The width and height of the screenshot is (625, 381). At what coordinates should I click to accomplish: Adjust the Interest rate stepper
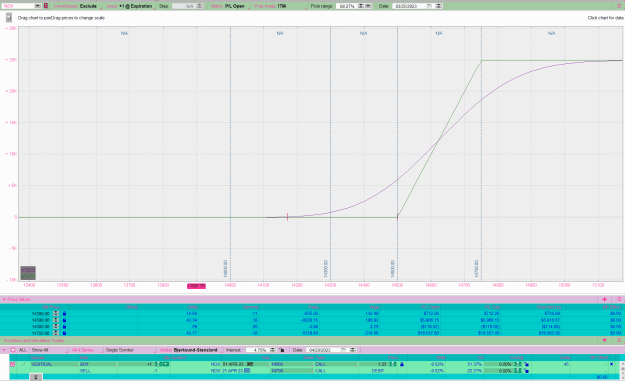coord(273,350)
